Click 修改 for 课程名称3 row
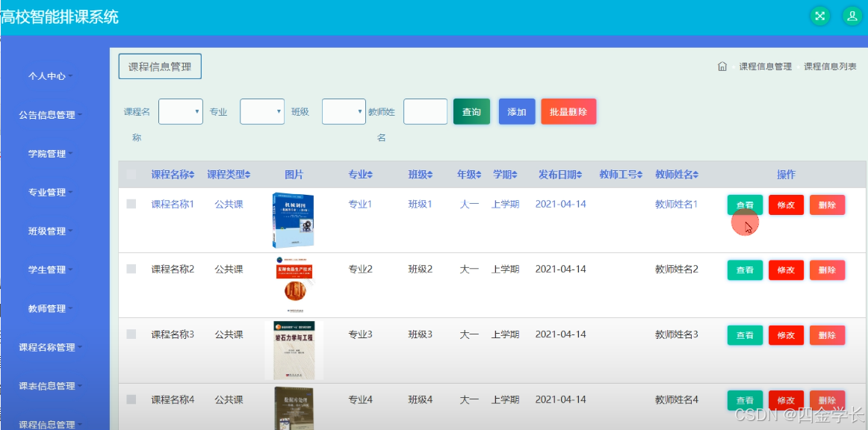Viewport: 868px width, 430px height. tap(786, 334)
